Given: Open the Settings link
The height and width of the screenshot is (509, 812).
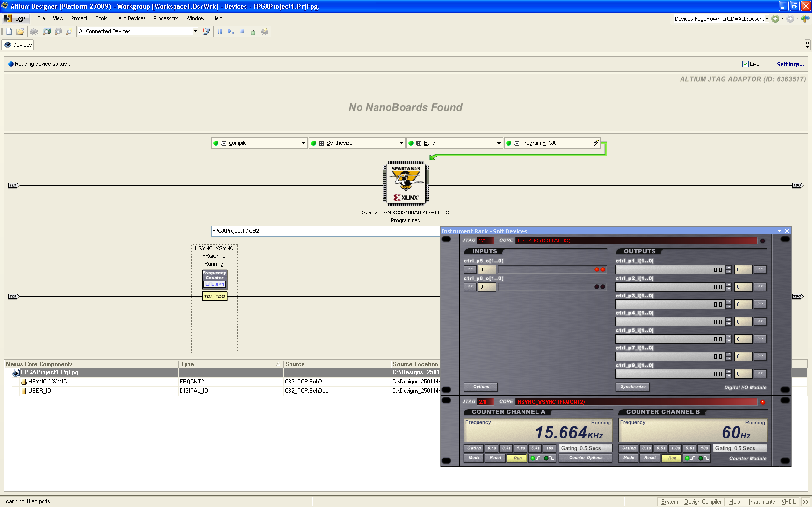Looking at the screenshot, I should coord(790,64).
